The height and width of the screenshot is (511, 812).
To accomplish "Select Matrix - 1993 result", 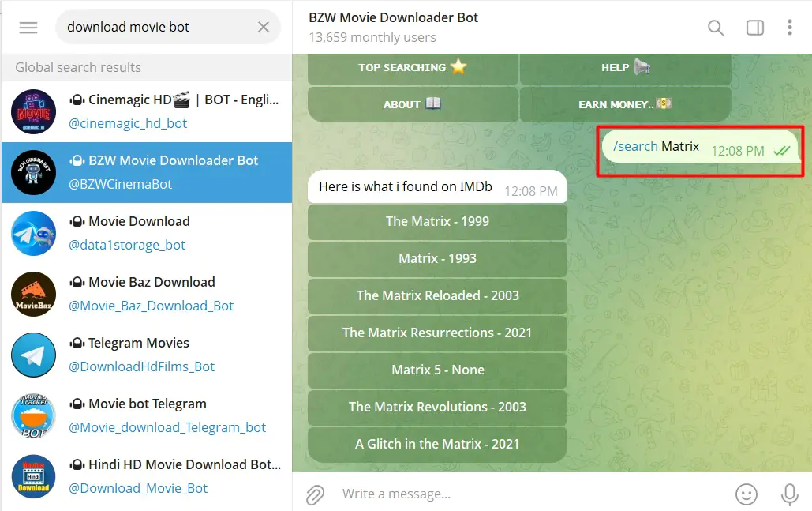I will point(438,258).
